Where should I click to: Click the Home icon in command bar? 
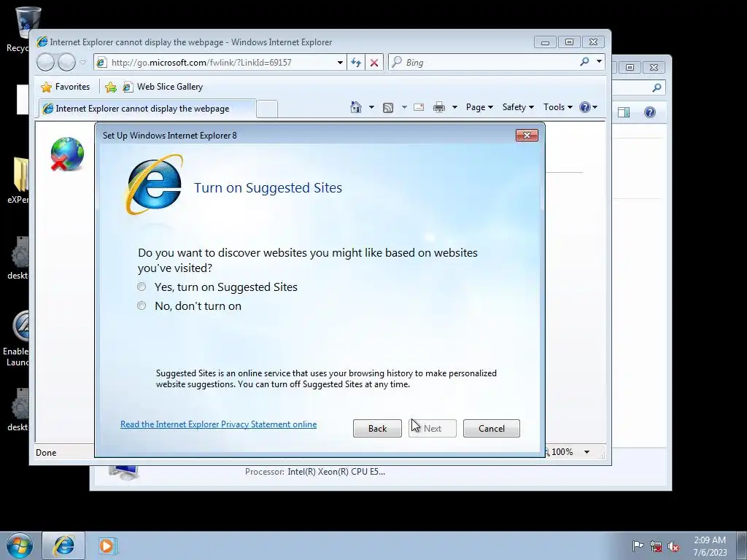(356, 107)
